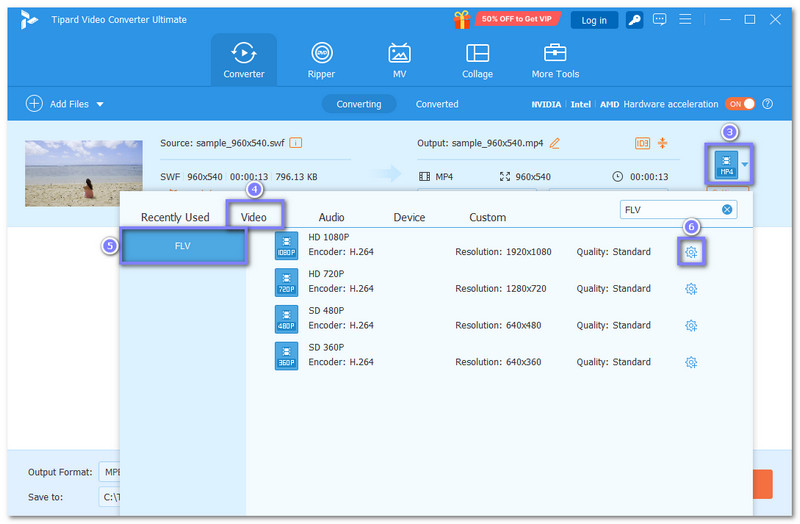Image resolution: width=800 pixels, height=524 pixels.
Task: Open settings gear for HD 720P
Action: pyautogui.click(x=691, y=289)
